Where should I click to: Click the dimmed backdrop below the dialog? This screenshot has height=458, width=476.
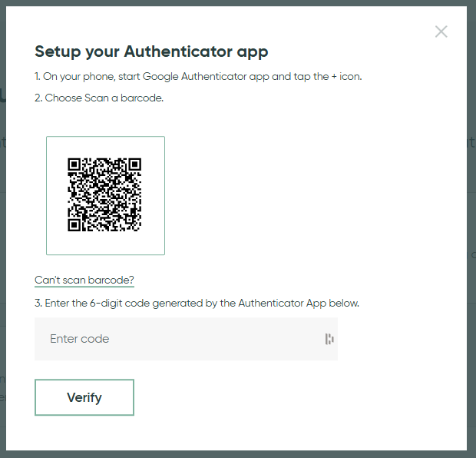(x=238, y=454)
